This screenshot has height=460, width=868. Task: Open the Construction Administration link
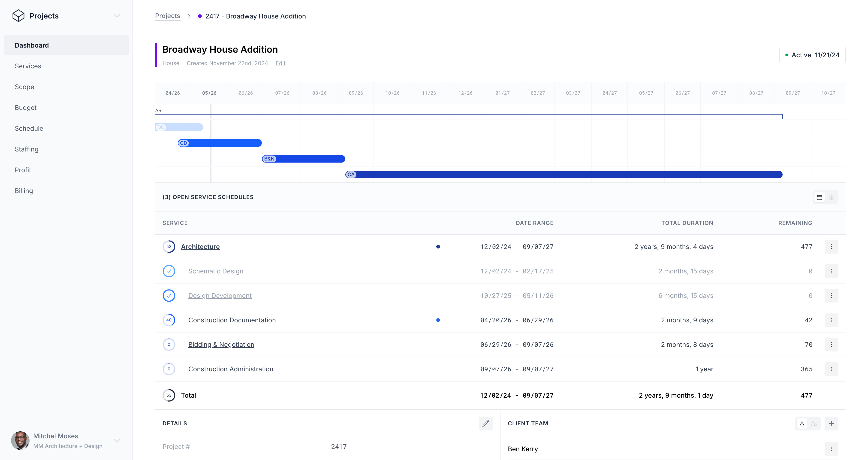(x=231, y=369)
